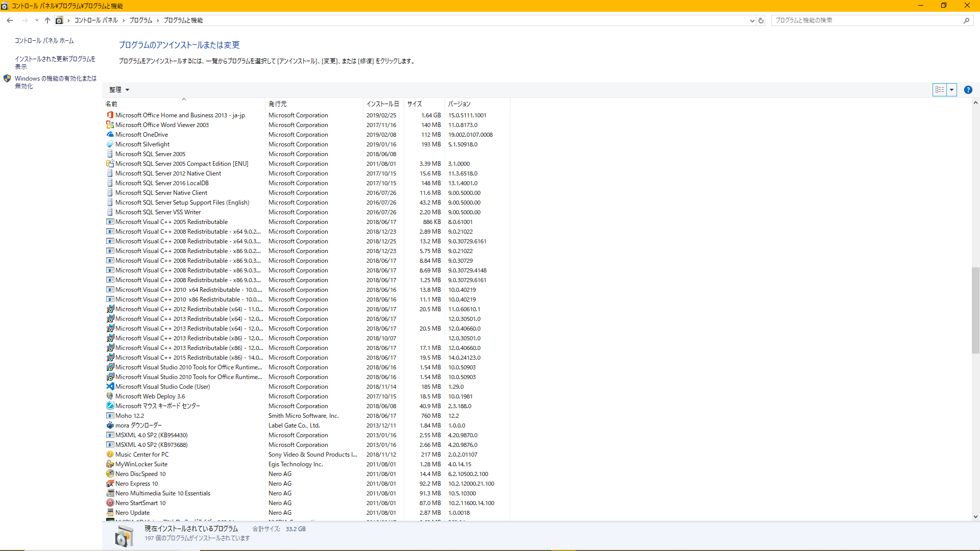Viewport: 980px width, 551px height.
Task: Click the Microsoft Office Home and Business icon
Action: [110, 115]
